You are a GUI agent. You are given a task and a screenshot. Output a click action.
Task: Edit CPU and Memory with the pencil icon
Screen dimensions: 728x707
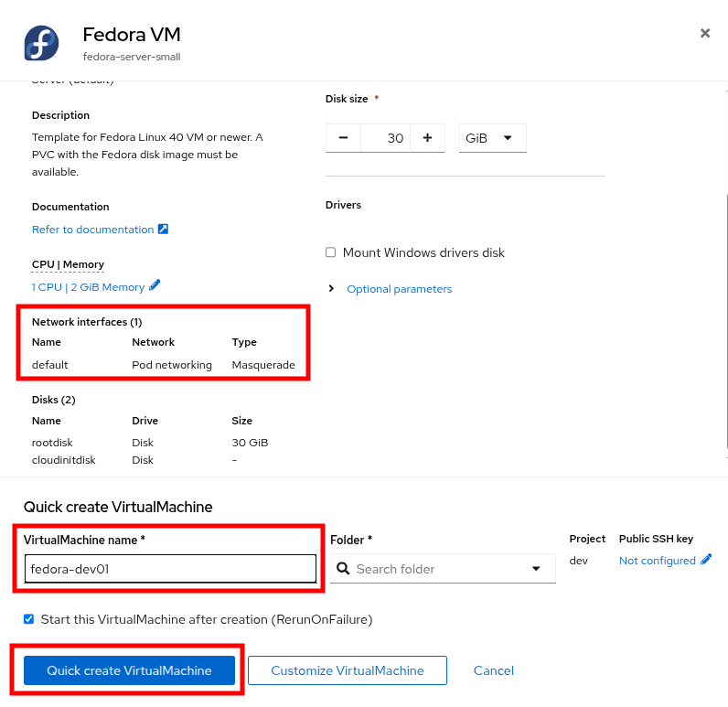[x=155, y=285]
